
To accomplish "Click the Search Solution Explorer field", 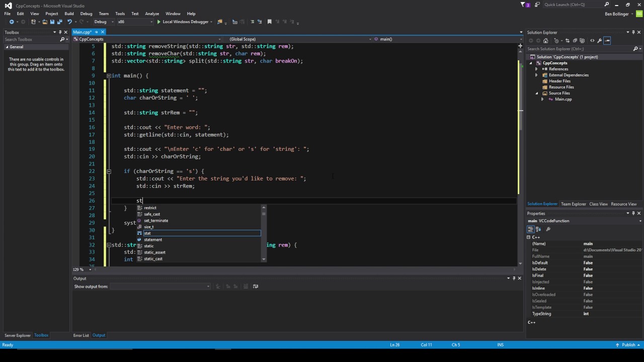I will click(x=580, y=49).
